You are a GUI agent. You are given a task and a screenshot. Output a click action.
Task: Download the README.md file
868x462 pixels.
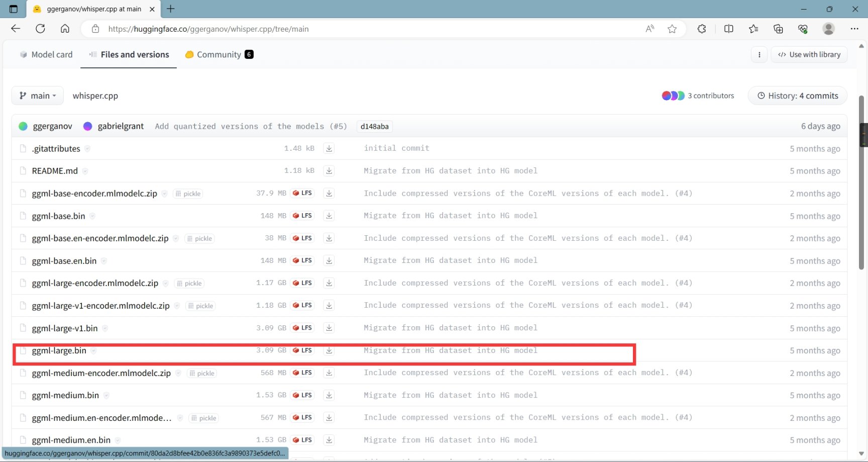pos(329,171)
